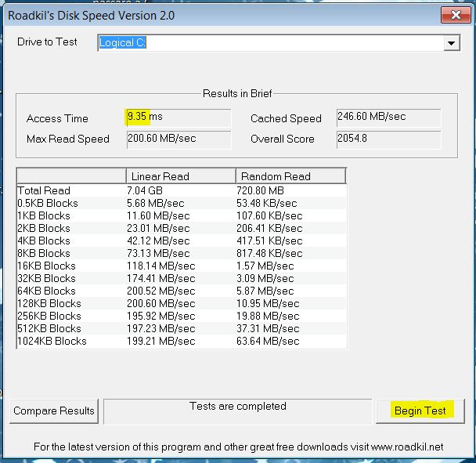Click the 1.57 MB/sec random read cell
Viewport: 476px width, 463px height.
265,266
